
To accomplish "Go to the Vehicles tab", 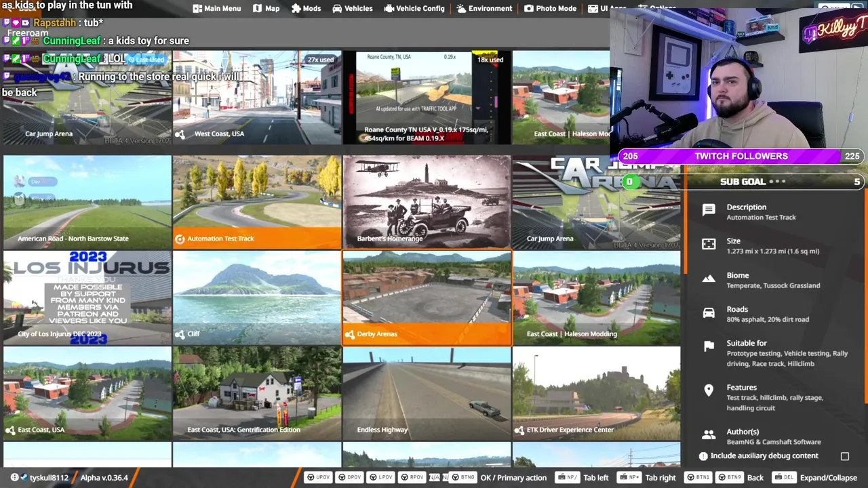I will tap(352, 8).
